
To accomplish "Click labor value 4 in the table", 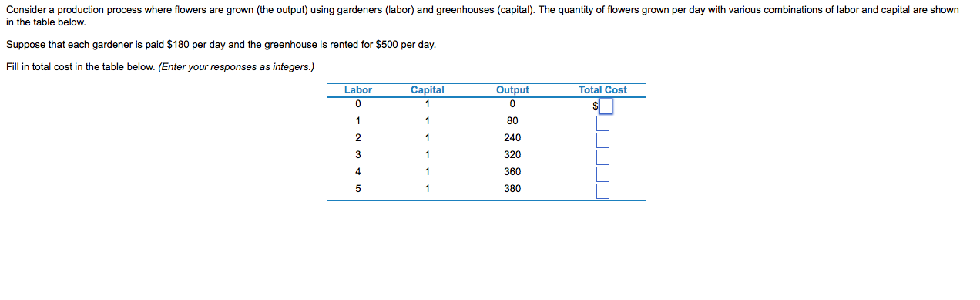I will coord(358,172).
